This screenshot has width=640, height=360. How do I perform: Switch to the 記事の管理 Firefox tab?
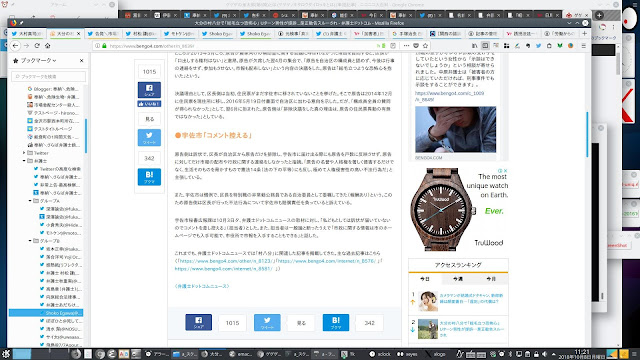point(483,33)
